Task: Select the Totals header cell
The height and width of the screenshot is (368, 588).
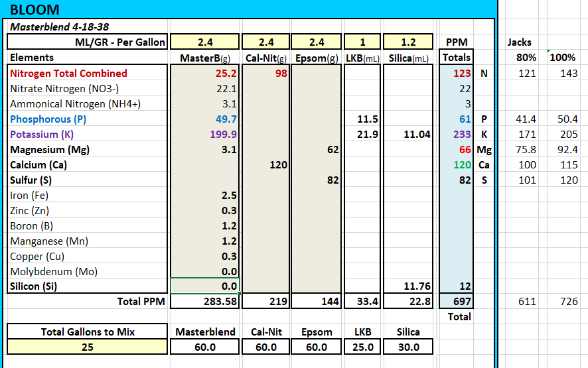Action: [457, 57]
